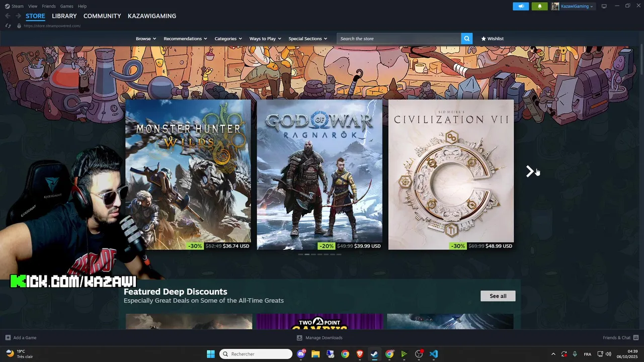Click the $48.99 USD price label
644x362 pixels.
coord(499,246)
